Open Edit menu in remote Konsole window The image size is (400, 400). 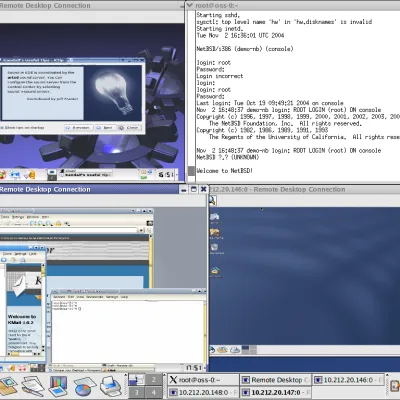point(71,297)
